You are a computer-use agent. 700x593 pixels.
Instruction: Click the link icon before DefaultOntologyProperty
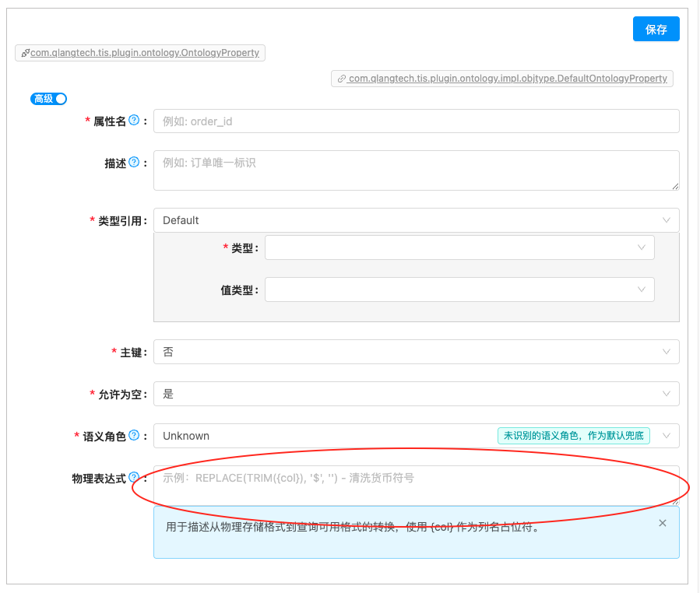(x=342, y=79)
